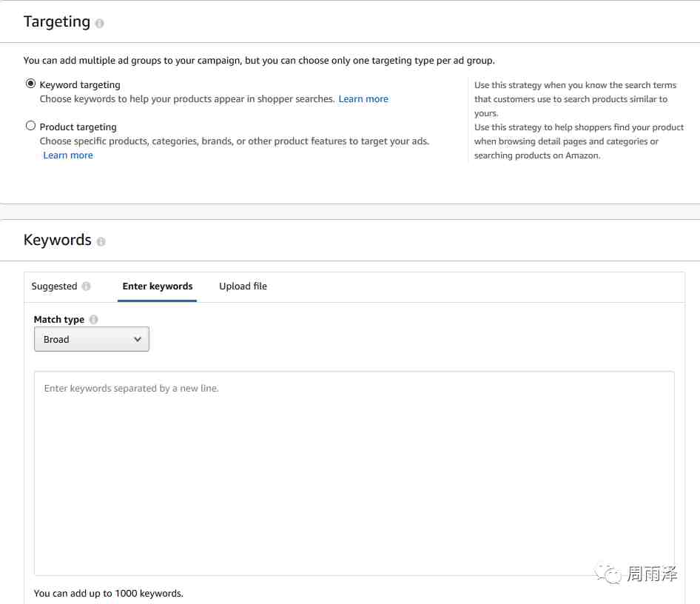Screen dimensions: 700x604
Task: Select the Keyword targeting radio button
Action: click(x=30, y=84)
